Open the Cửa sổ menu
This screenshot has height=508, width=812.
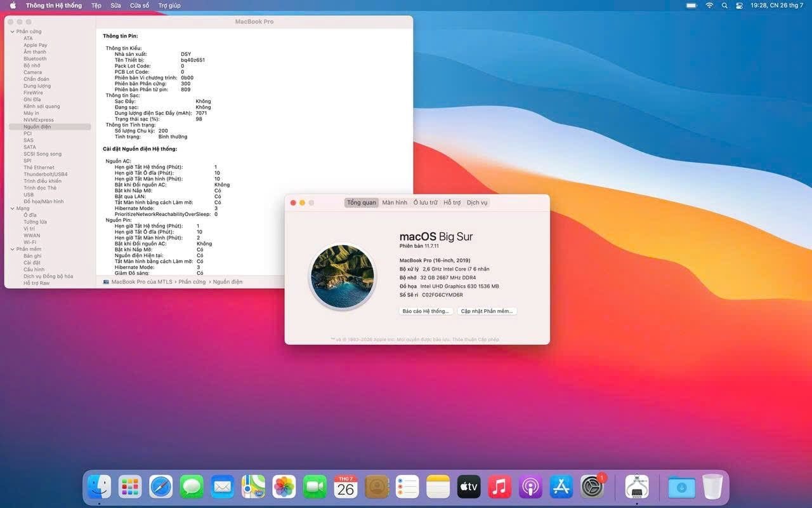click(140, 5)
